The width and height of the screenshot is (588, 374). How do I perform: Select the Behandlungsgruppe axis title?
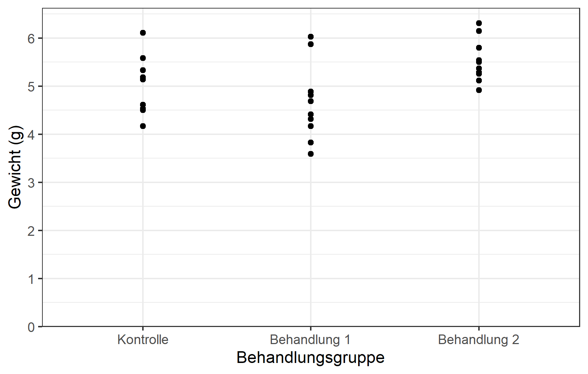point(310,358)
